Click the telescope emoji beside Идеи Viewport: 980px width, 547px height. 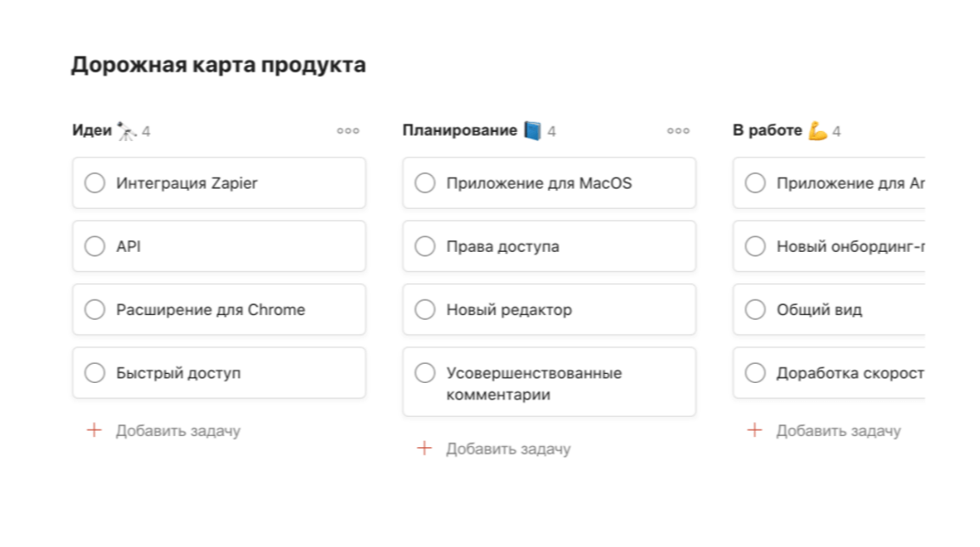127,131
